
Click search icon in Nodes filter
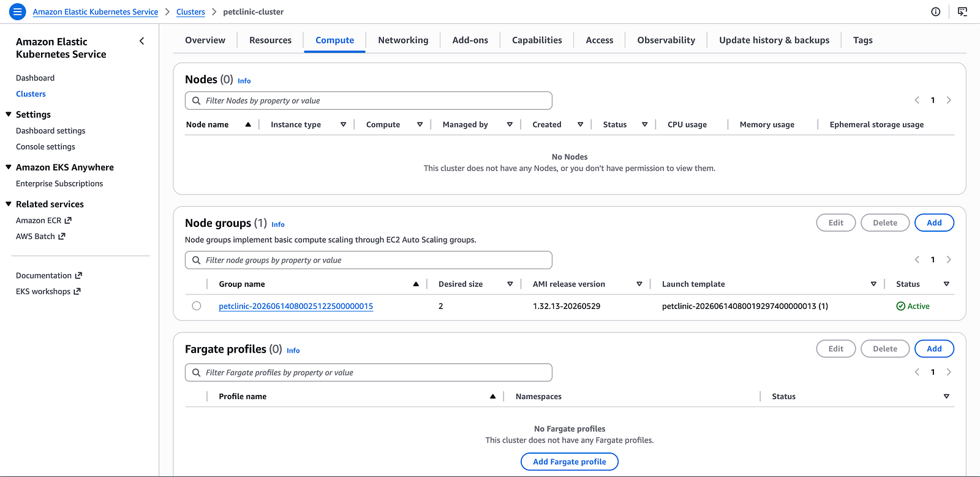[x=197, y=101]
